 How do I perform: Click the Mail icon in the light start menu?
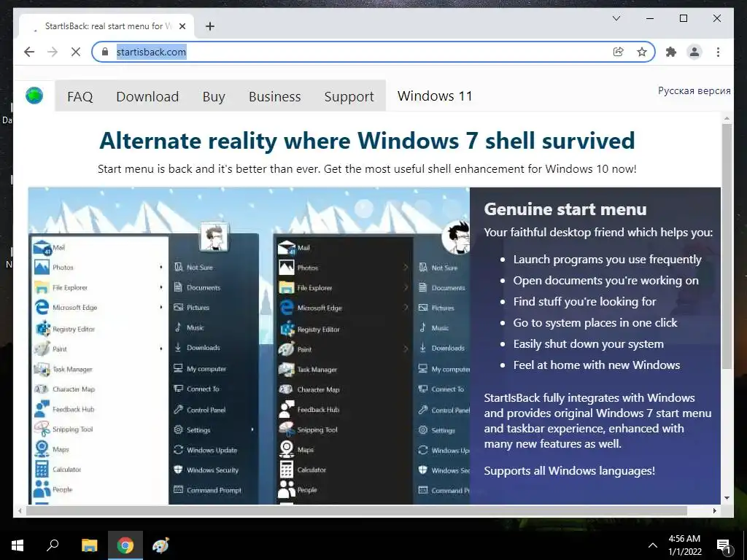(42, 248)
